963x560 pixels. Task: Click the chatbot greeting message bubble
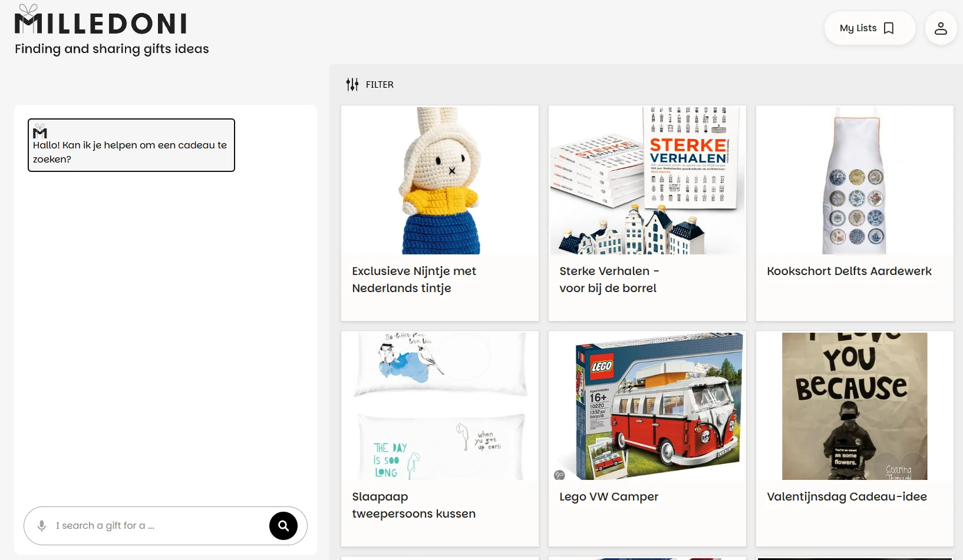[x=131, y=145]
